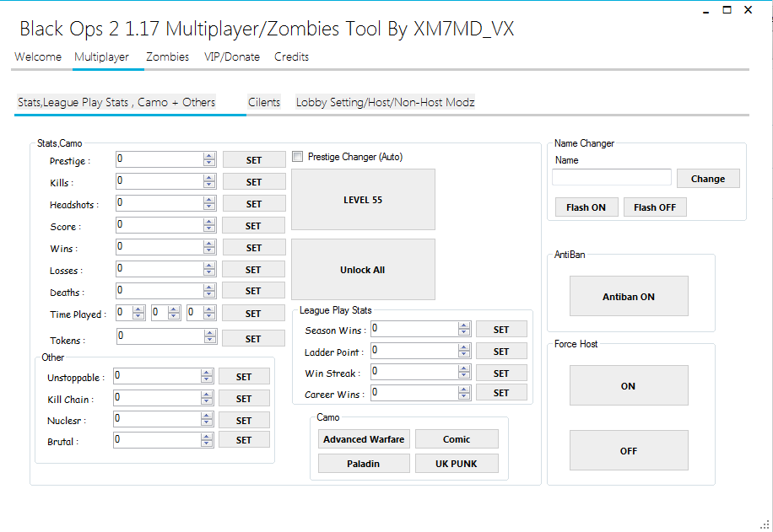This screenshot has width=773, height=532.
Task: Increase Losses with up spinner arrow
Action: (209, 265)
